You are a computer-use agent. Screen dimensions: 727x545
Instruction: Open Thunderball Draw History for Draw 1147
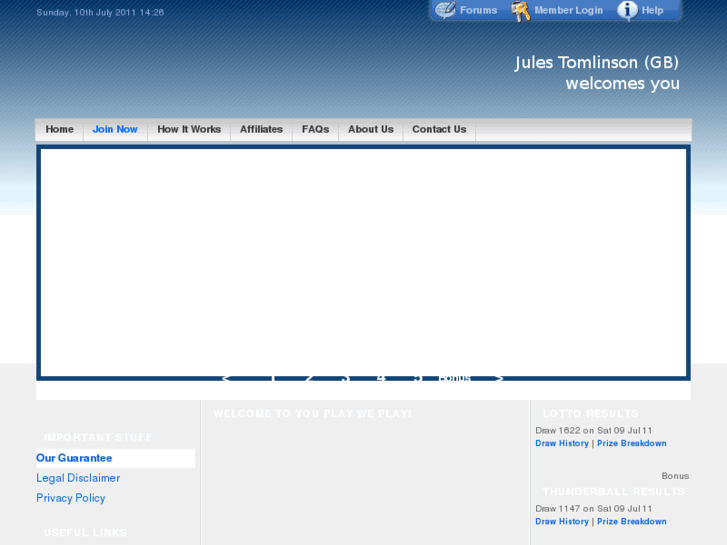561,521
